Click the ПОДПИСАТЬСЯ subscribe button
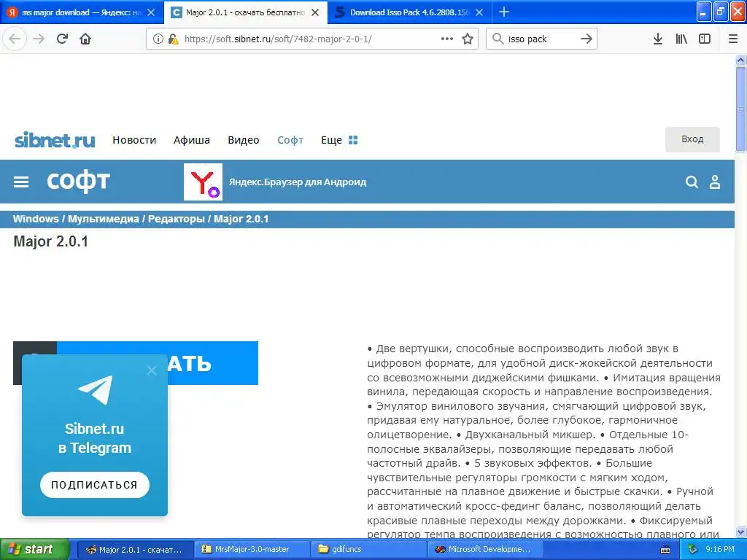The width and height of the screenshot is (747, 560). 95,485
